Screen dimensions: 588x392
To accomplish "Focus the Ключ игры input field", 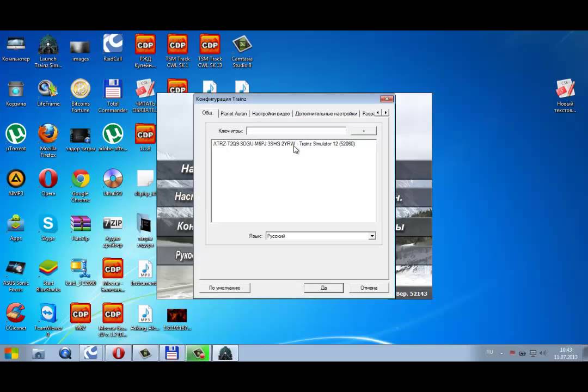I will 296,131.
